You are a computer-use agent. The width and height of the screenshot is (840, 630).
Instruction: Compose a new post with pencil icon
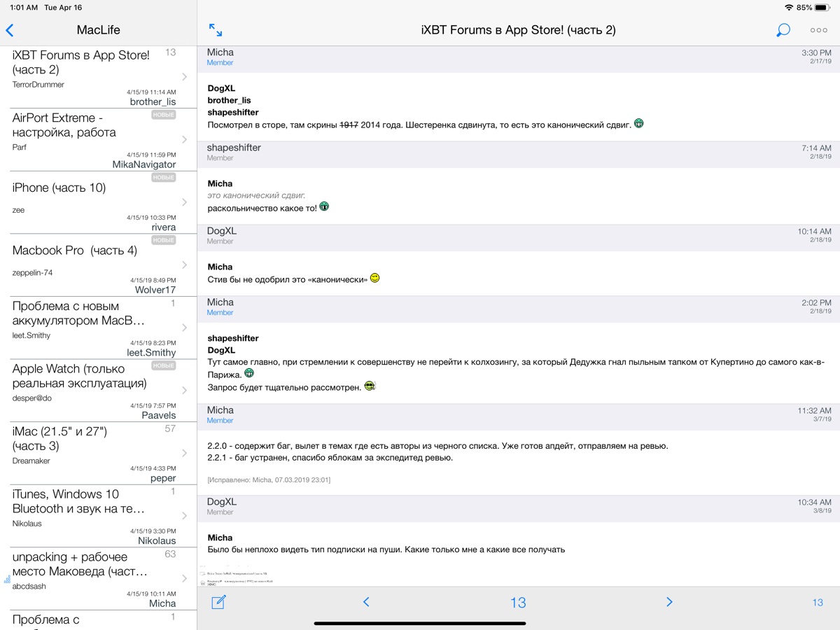click(x=218, y=602)
